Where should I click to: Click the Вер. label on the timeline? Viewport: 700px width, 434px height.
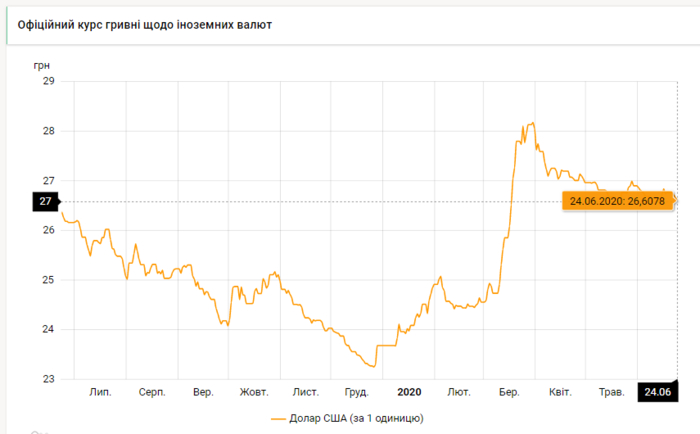(x=203, y=392)
